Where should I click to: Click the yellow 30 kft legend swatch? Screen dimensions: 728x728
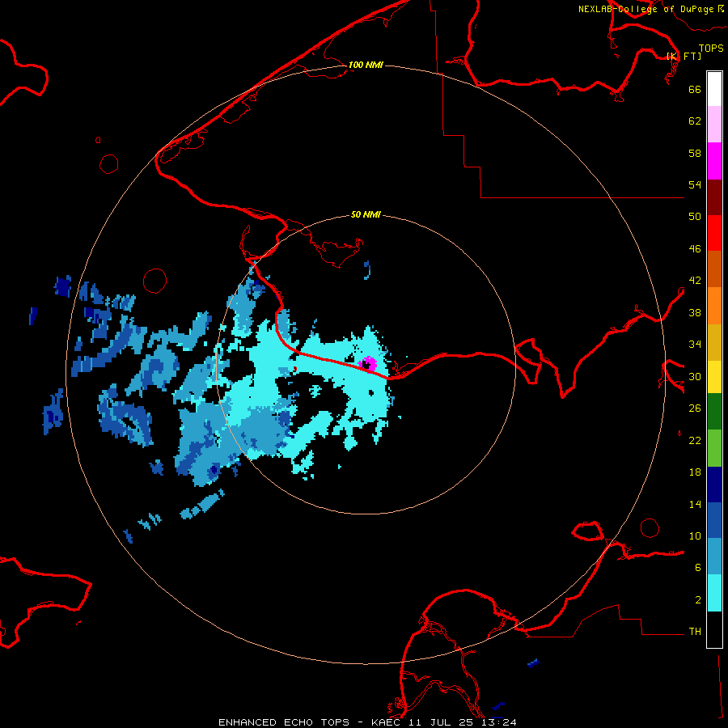pos(714,376)
